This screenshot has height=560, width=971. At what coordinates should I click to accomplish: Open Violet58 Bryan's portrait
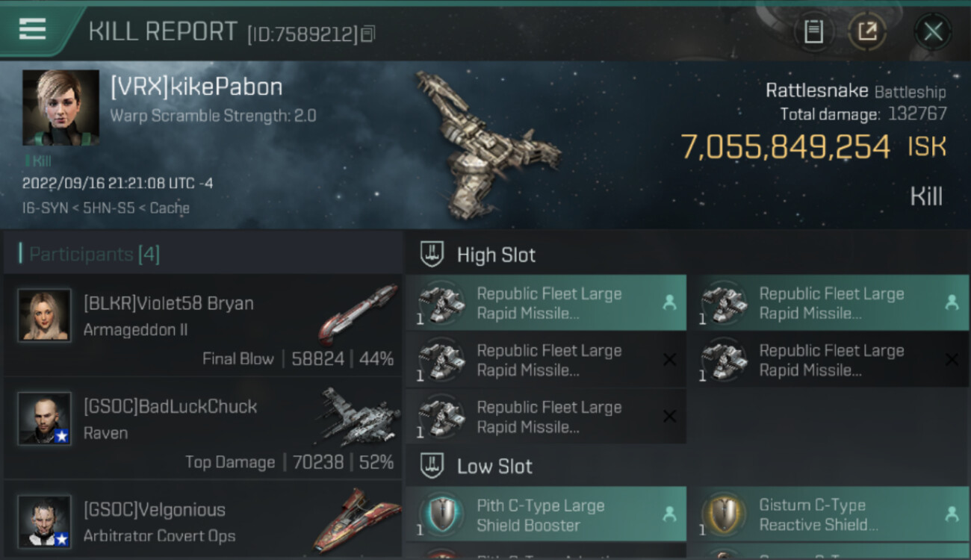coord(45,316)
